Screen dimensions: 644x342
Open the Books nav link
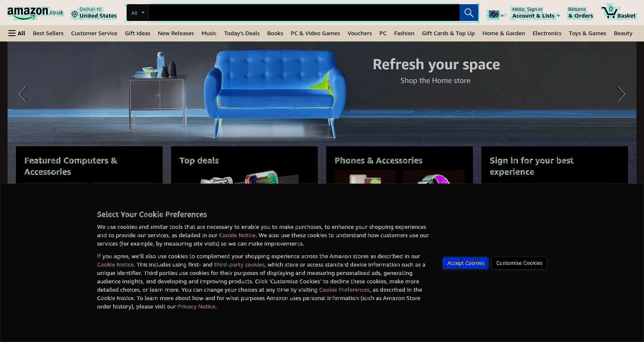[x=275, y=33]
